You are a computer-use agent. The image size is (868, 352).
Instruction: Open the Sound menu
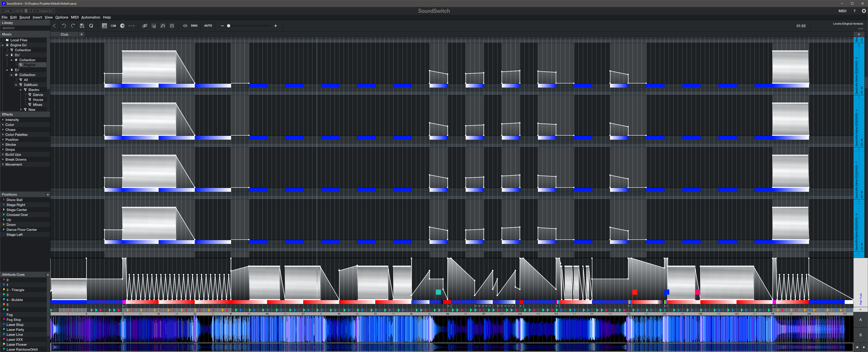(25, 17)
